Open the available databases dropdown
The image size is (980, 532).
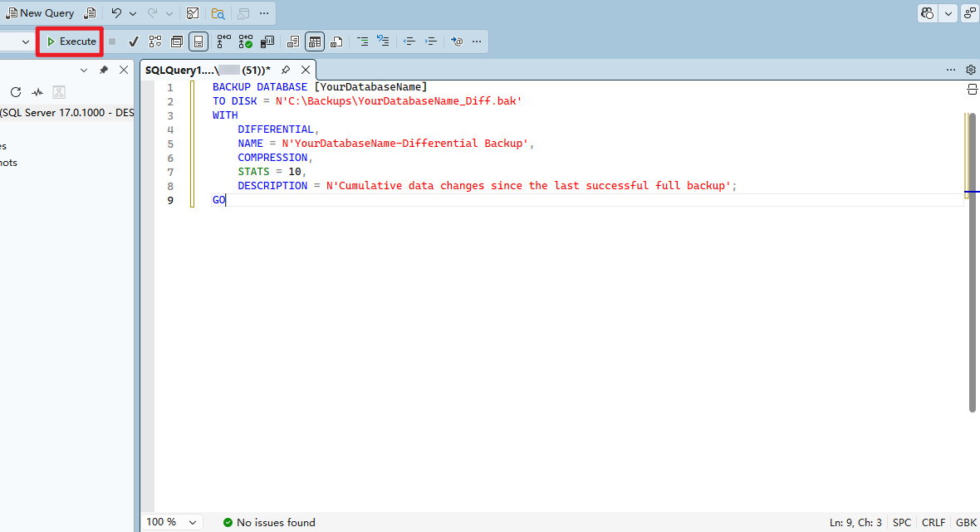(25, 41)
